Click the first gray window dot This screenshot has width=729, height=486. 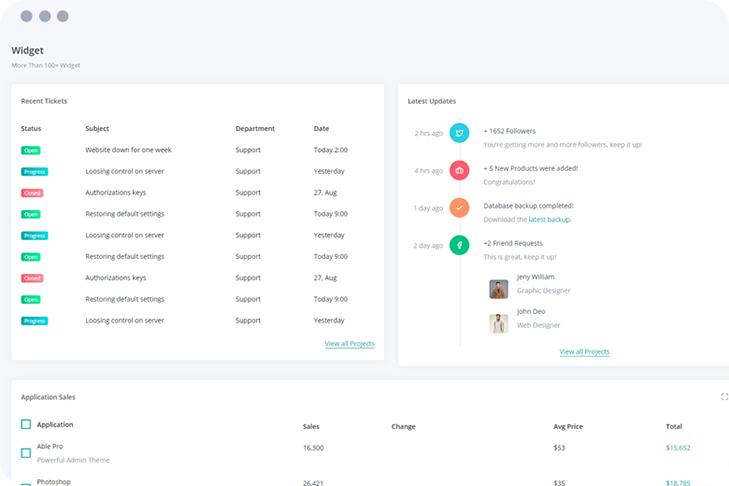[x=26, y=16]
